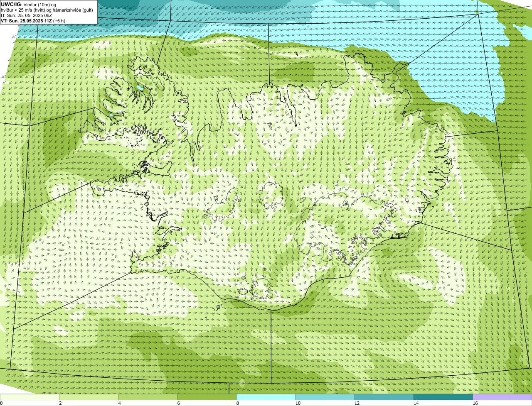The width and height of the screenshot is (532, 406).
Task: Click the 8–10 m/s light cyan legend swatch
Action: [266, 397]
